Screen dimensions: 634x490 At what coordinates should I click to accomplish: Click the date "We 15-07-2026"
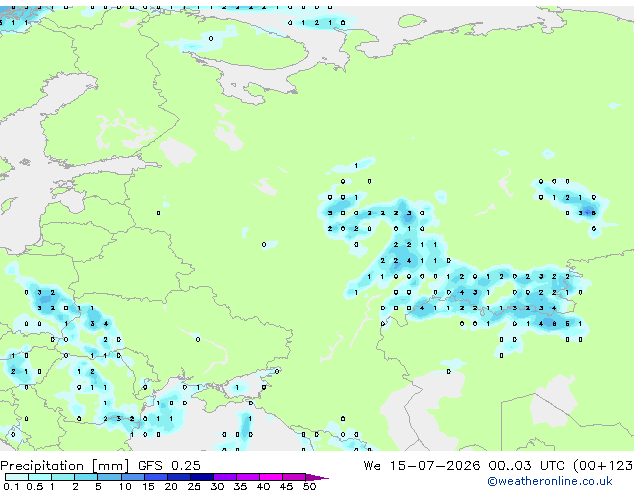(x=422, y=465)
